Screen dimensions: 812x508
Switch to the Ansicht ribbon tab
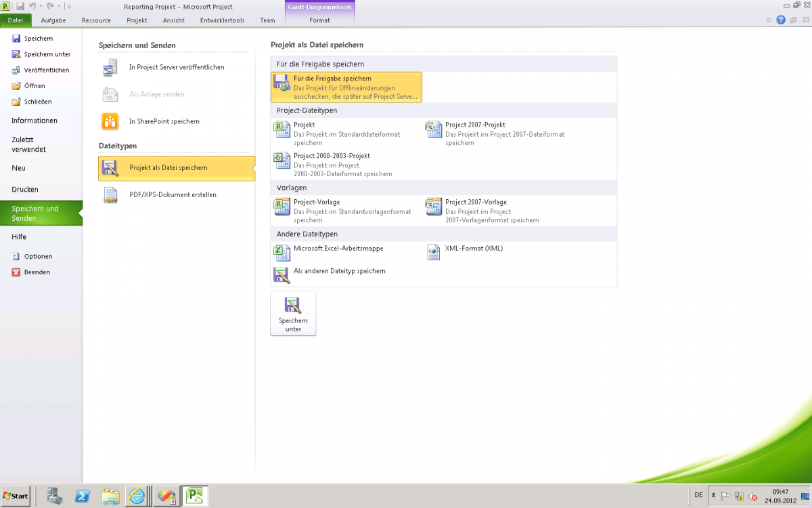pyautogui.click(x=174, y=20)
